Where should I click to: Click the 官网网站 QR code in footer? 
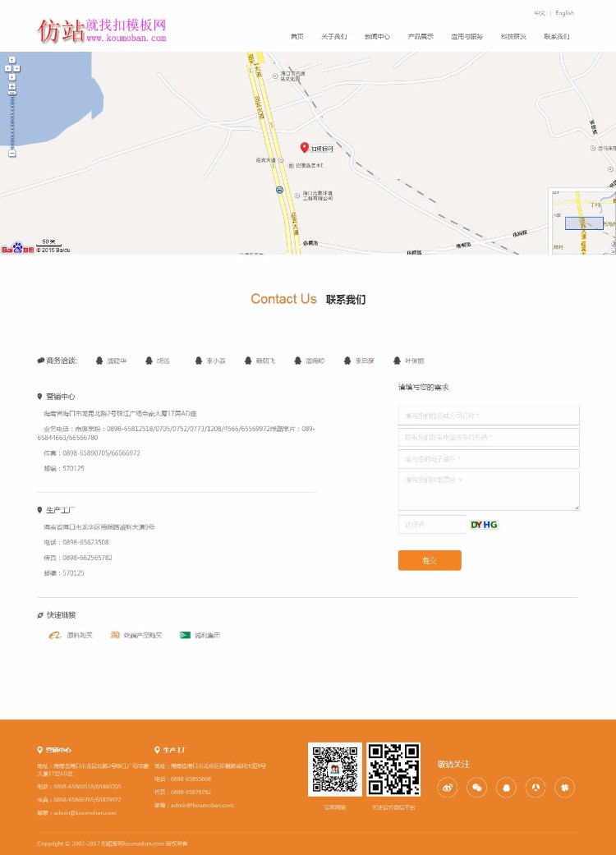[x=335, y=770]
